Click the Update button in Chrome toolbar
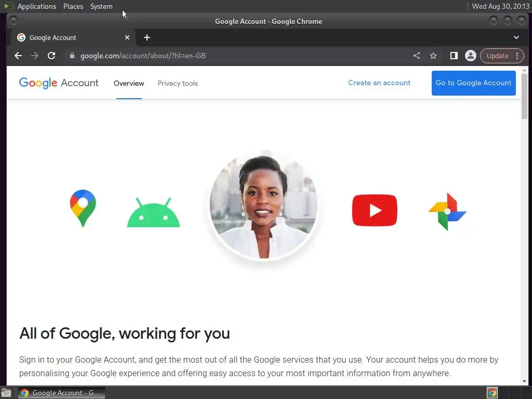Image resolution: width=532 pixels, height=399 pixels. pyautogui.click(x=497, y=56)
